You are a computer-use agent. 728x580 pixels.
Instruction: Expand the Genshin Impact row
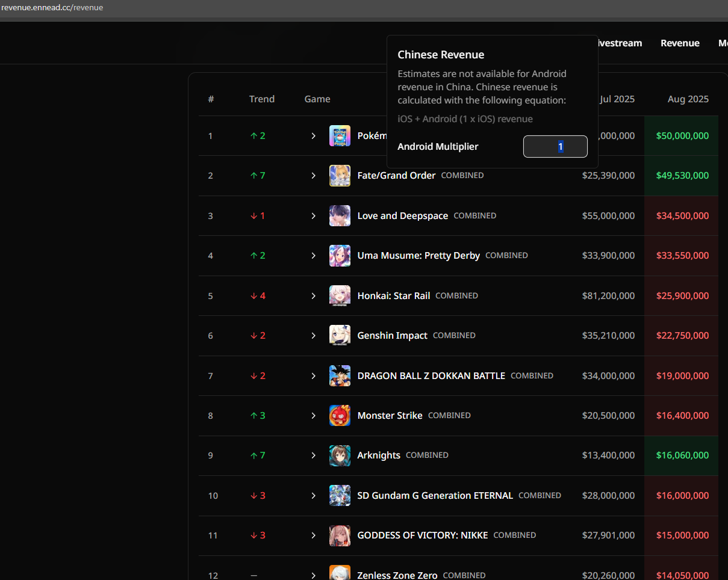coord(313,335)
